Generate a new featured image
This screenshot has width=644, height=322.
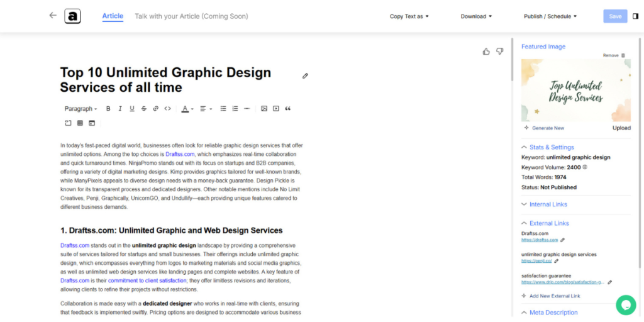tap(544, 128)
